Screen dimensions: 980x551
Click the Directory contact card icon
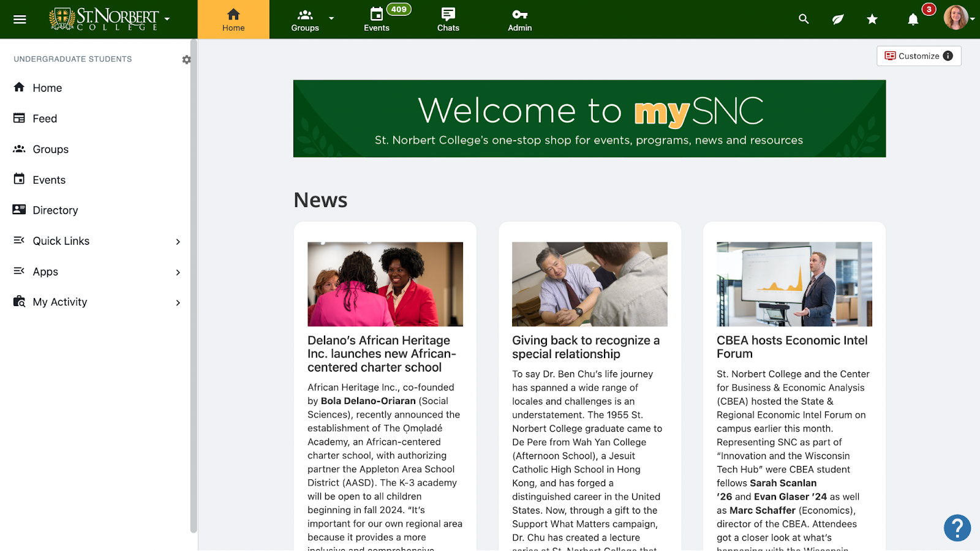19,209
